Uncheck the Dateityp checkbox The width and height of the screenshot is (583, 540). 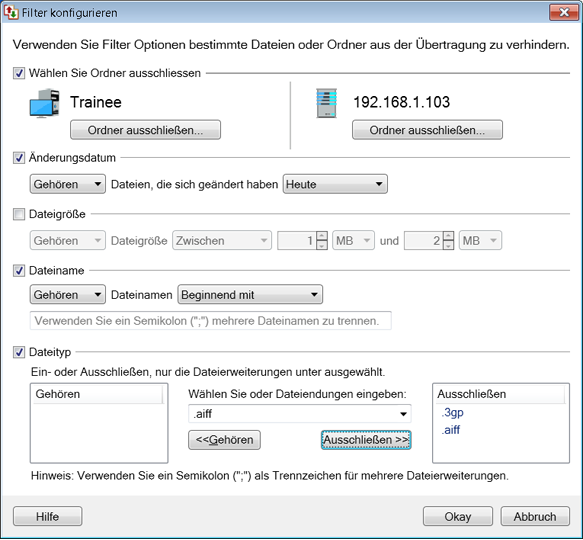(x=19, y=352)
